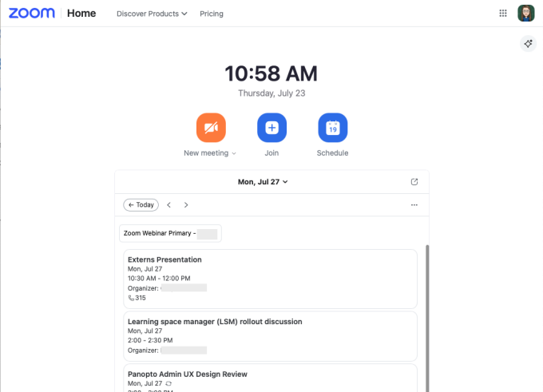Open the apps grid icon
Screen dimensions: 543x392
pos(503,13)
